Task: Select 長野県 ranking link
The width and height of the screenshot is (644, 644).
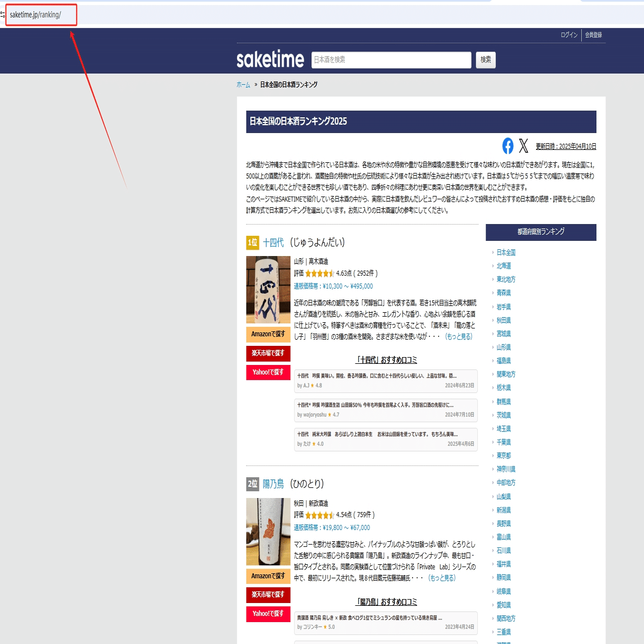Action: click(504, 524)
